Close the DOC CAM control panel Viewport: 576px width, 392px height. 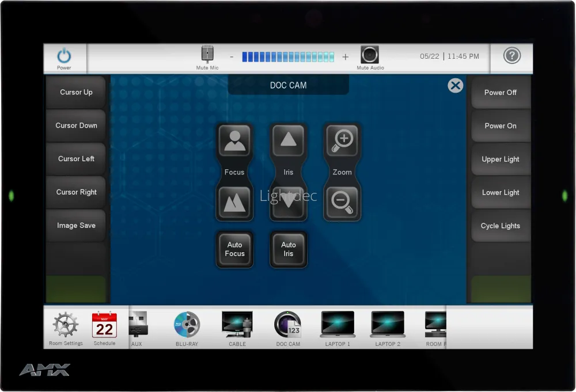point(455,86)
